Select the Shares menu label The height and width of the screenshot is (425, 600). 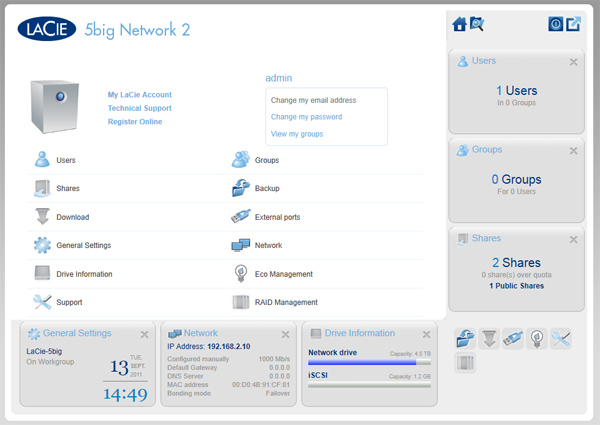(x=68, y=188)
